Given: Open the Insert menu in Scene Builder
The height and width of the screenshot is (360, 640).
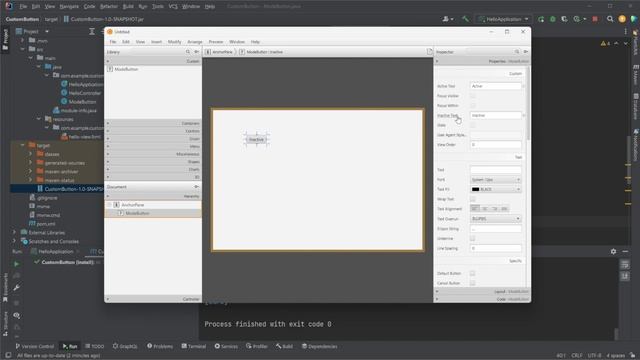Looking at the screenshot, I should click(156, 42).
